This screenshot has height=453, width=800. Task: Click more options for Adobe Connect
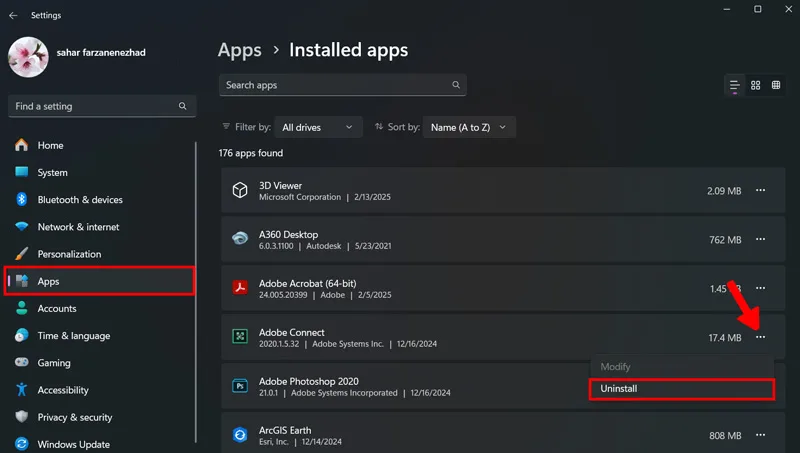(760, 337)
